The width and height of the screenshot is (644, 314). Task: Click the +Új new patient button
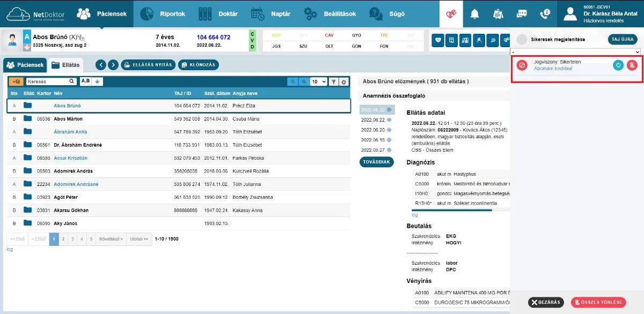pos(16,81)
